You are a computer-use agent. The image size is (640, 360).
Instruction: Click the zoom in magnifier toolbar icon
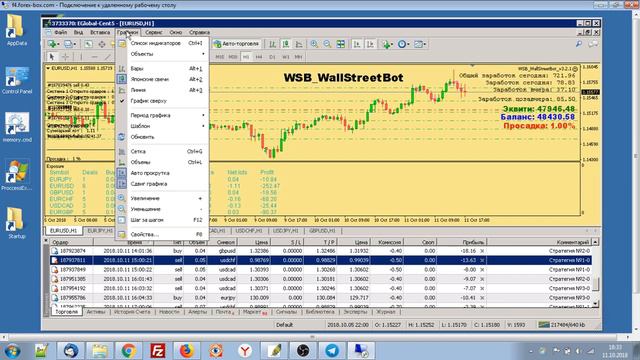click(314, 44)
